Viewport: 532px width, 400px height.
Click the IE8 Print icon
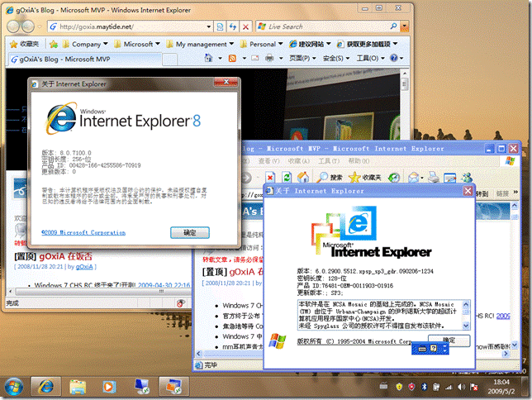coord(269,58)
